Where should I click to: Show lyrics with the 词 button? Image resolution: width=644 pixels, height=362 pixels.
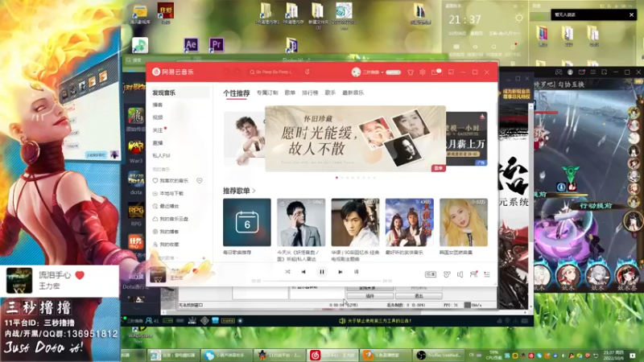356,272
